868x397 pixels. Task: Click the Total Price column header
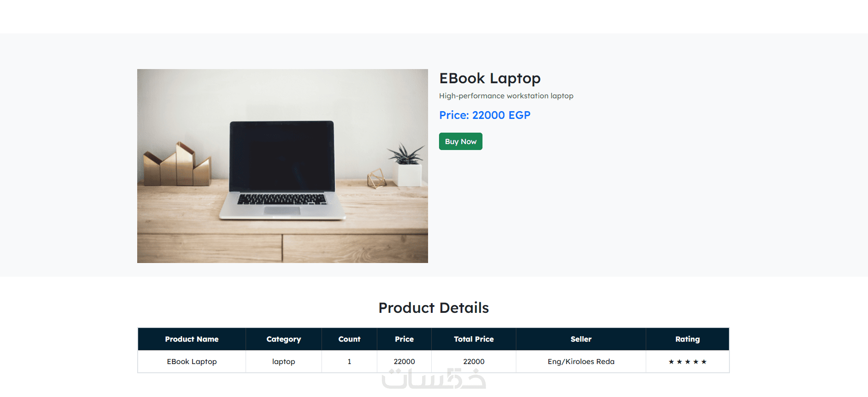pos(474,339)
